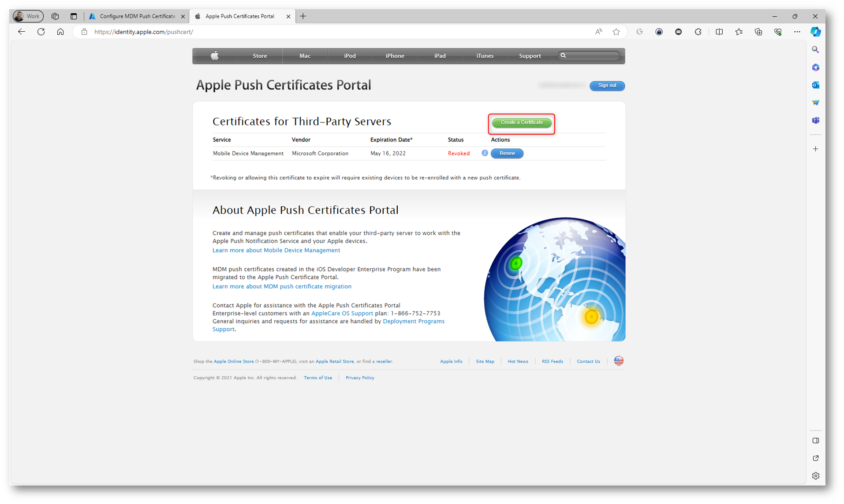Screen dimensions: 844x504
Task: Open Outlook in the sidebar
Action: coord(815,85)
